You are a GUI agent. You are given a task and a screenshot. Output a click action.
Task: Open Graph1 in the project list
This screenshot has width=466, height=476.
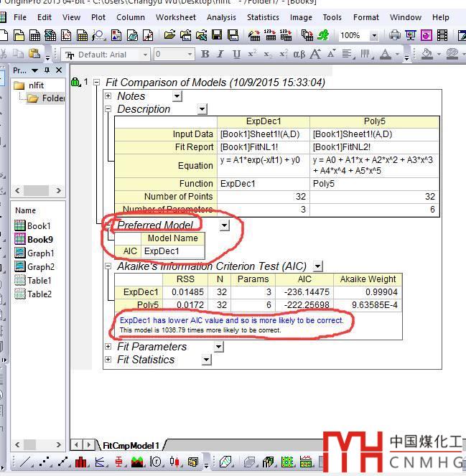(x=40, y=253)
